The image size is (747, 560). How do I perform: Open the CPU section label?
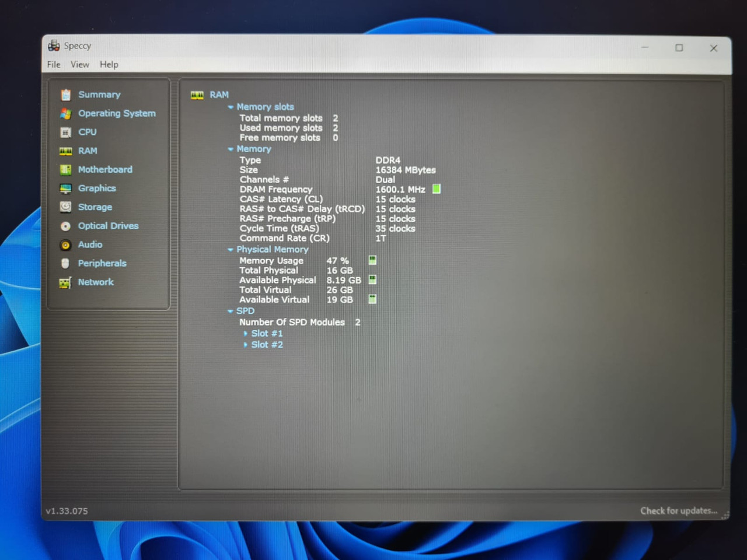tap(88, 132)
